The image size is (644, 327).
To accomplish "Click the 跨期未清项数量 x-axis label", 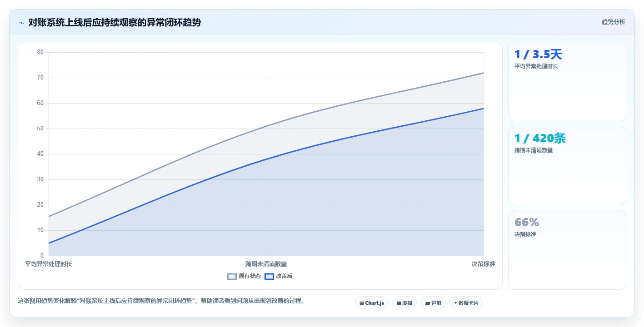I will click(266, 264).
